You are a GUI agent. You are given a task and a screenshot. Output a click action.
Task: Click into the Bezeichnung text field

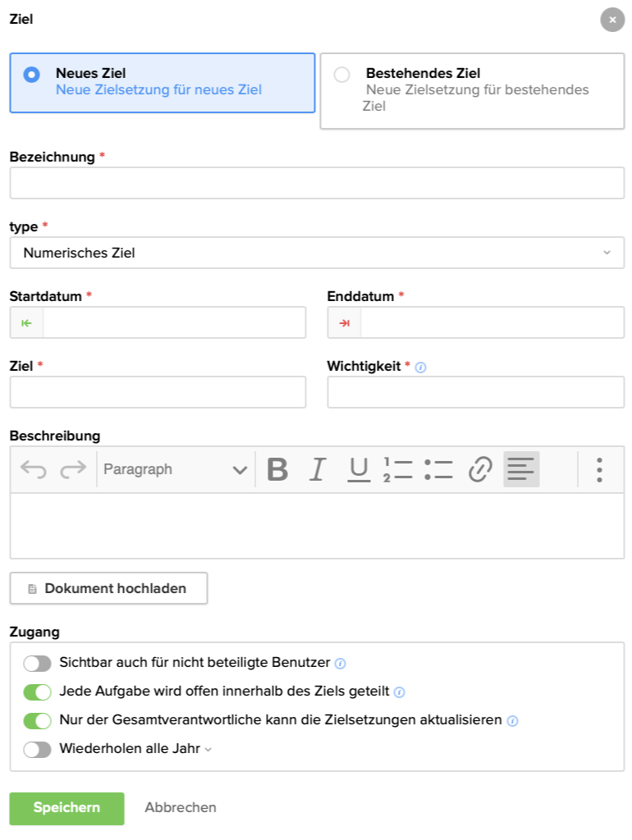click(x=317, y=183)
